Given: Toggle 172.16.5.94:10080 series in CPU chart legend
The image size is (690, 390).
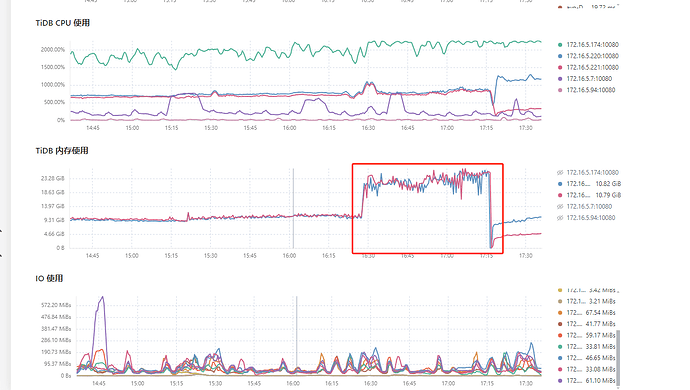Looking at the screenshot, I should (x=586, y=90).
